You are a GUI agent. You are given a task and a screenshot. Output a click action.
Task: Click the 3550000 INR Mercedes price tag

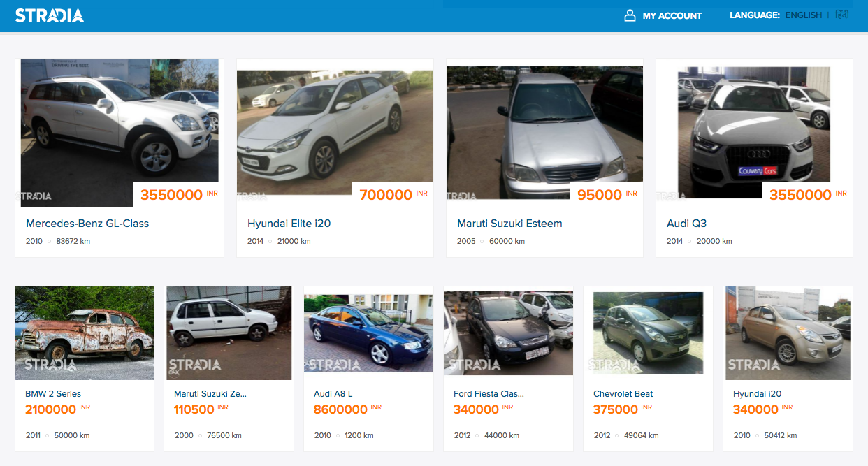(179, 195)
